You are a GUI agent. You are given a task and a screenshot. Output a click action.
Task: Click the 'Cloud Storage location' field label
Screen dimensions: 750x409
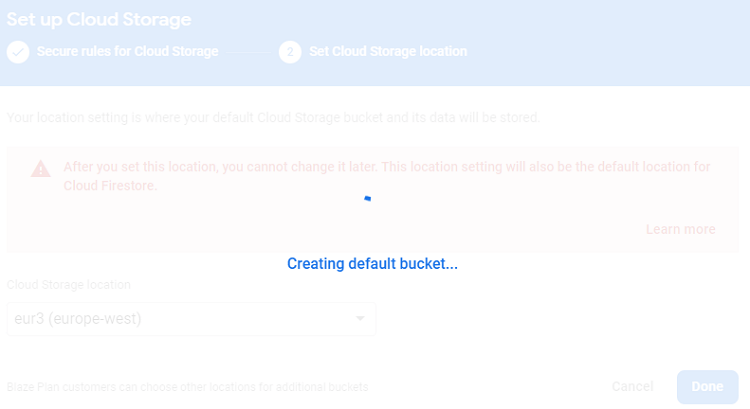(x=68, y=285)
